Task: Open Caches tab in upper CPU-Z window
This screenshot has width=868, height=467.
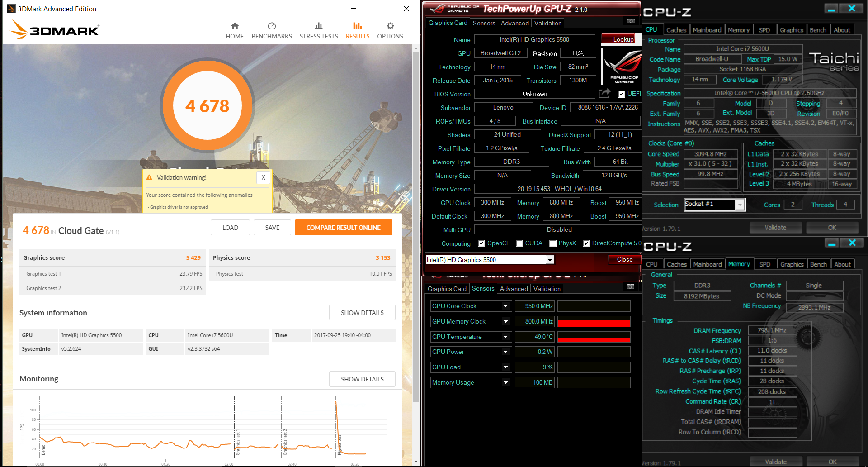Action: click(676, 30)
